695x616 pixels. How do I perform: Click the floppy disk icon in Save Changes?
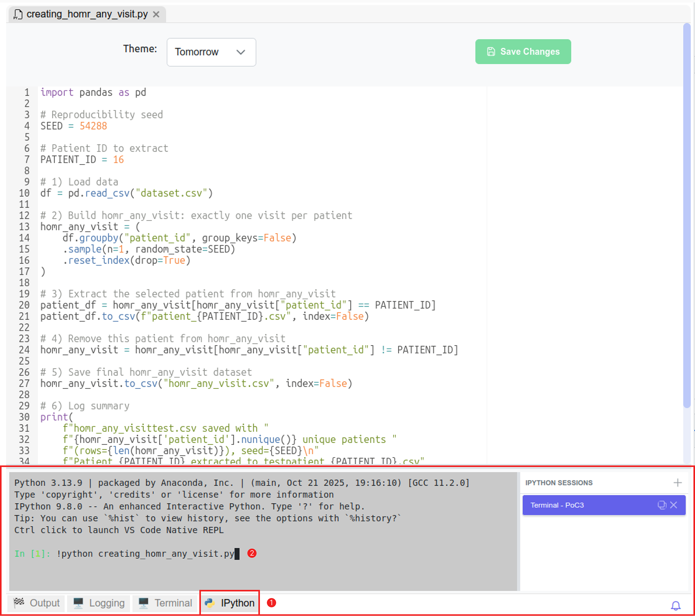tap(491, 52)
